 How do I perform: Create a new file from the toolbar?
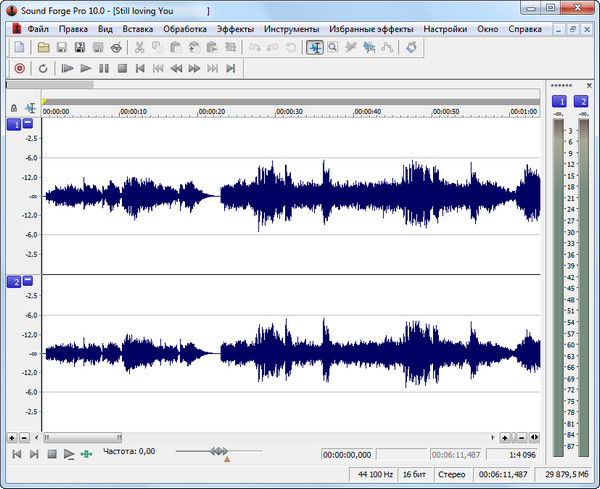pyautogui.click(x=18, y=47)
